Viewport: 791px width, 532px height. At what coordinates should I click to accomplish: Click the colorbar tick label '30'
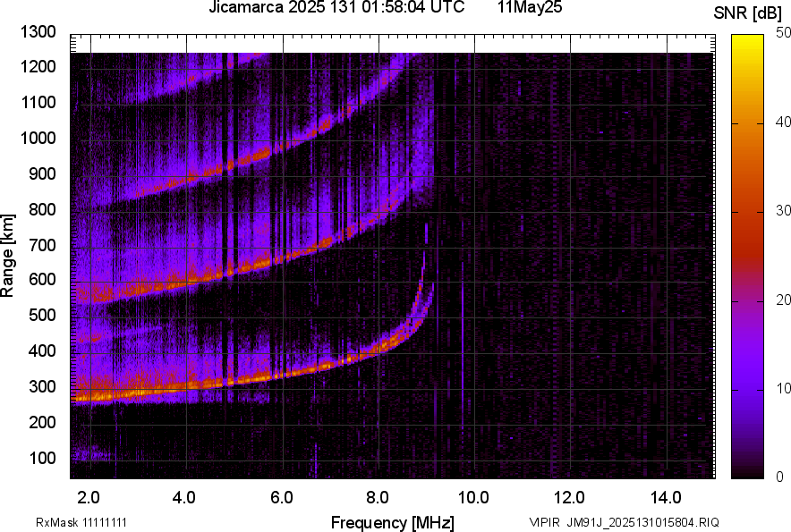(x=783, y=210)
